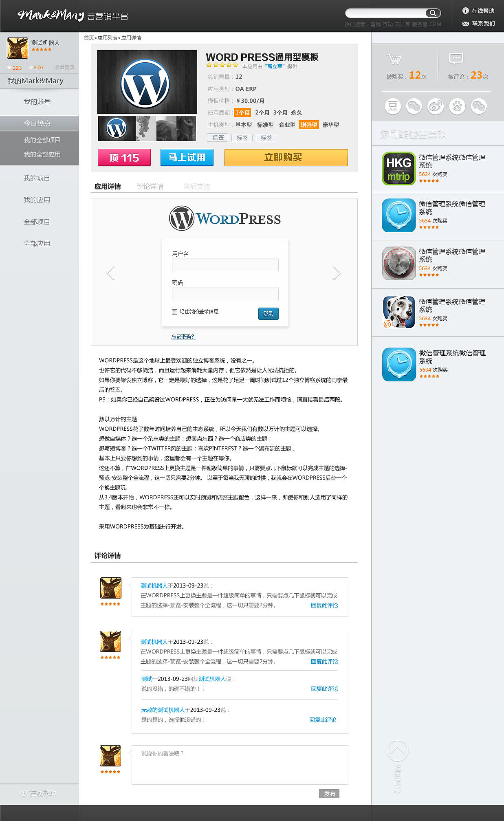Click the 用户名 input field

click(225, 265)
